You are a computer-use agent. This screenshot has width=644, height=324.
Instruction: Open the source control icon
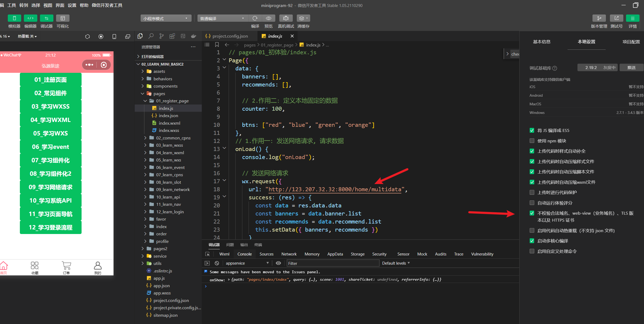(x=162, y=36)
